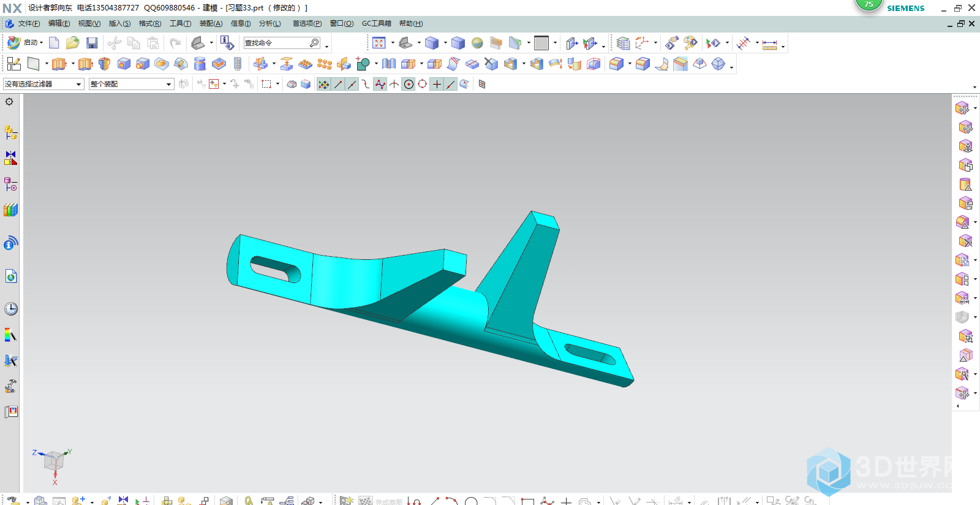Open the GC工具箱 menu
The height and width of the screenshot is (505, 980).
[x=376, y=24]
